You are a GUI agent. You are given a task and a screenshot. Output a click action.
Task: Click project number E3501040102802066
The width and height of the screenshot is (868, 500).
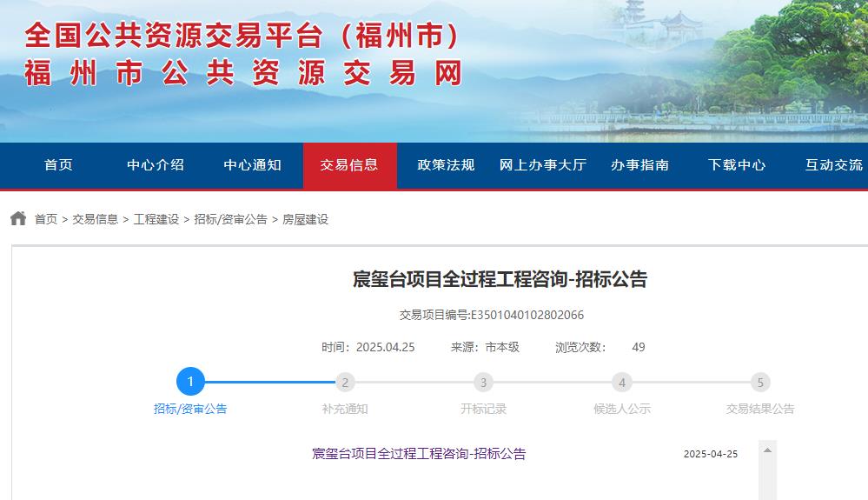pos(527,315)
